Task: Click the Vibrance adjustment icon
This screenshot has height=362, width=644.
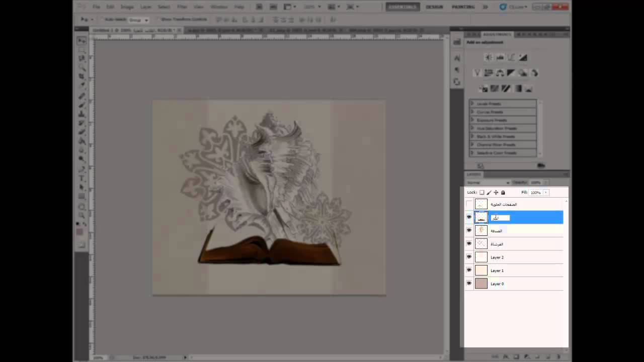Action: 476,73
